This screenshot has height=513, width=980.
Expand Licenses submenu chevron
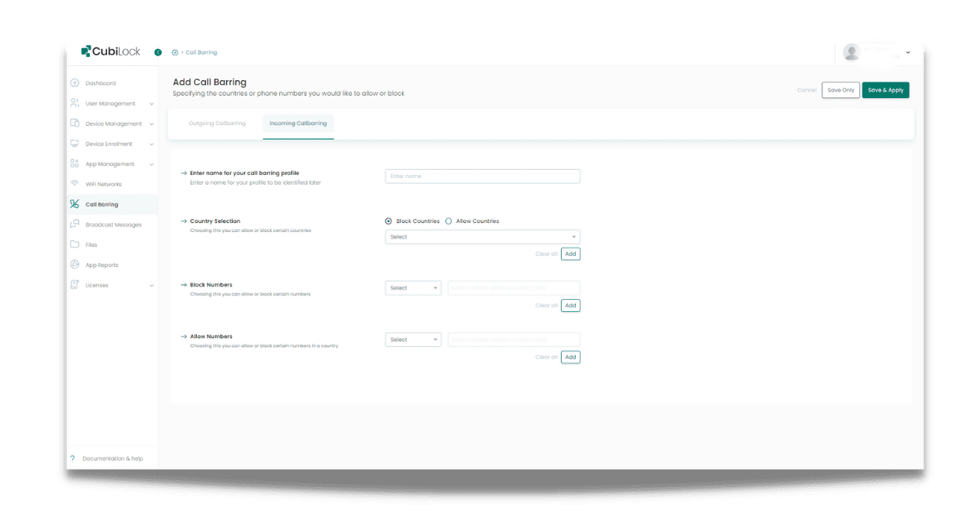pos(151,285)
